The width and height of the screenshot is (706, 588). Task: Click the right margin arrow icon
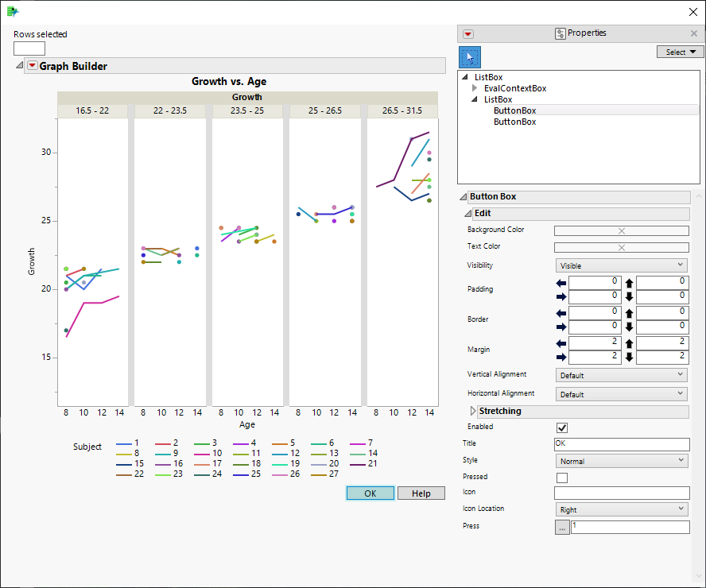pos(561,357)
